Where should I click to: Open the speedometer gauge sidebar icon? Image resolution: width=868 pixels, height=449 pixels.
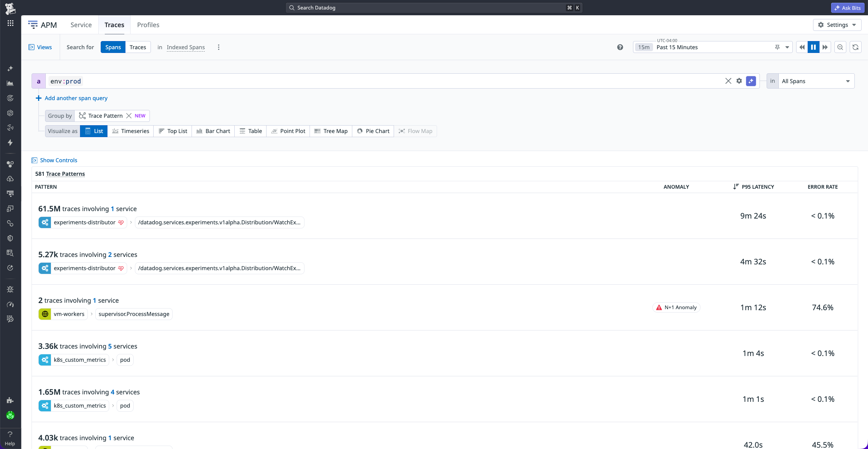coord(11,304)
